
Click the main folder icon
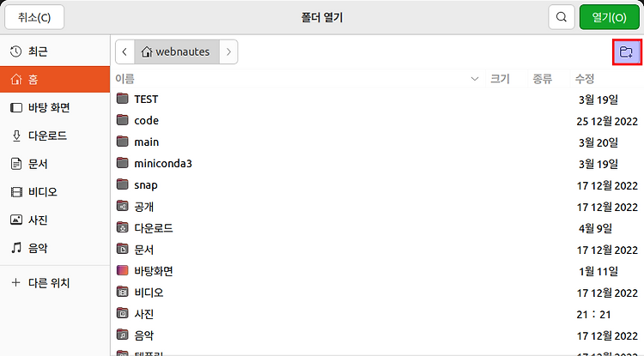pyautogui.click(x=123, y=141)
